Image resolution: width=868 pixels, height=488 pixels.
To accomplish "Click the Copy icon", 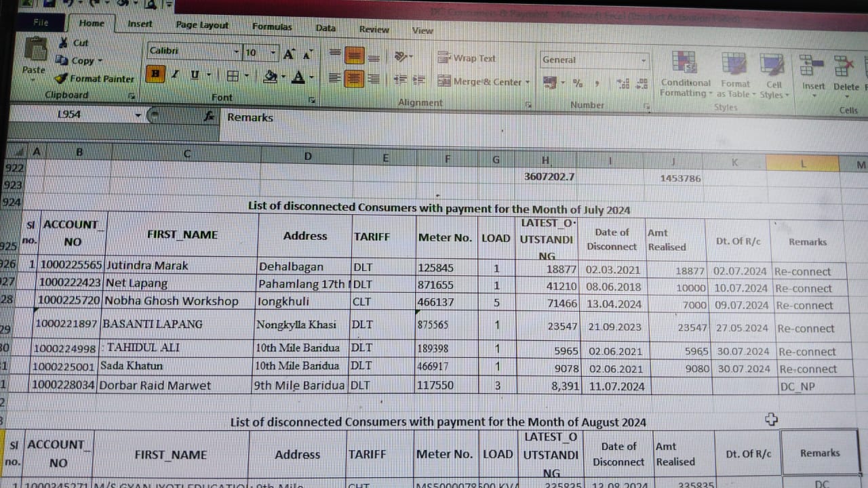I will (62, 60).
